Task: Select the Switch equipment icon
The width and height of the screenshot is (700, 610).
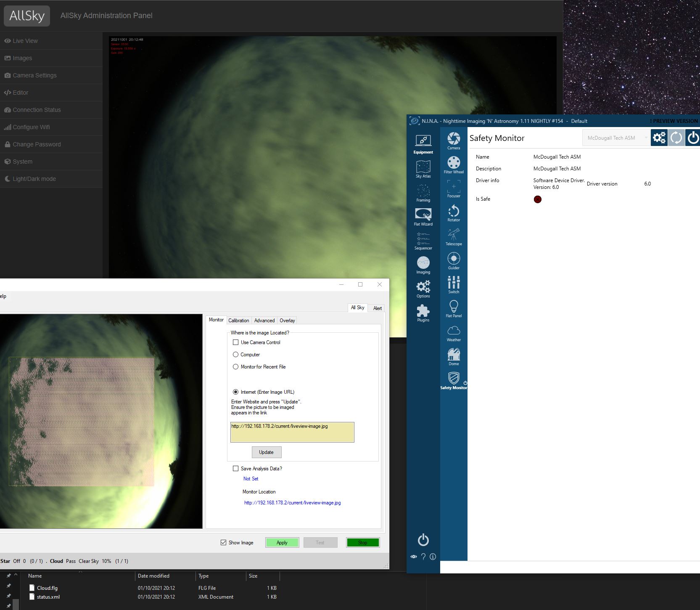Action: coord(454,285)
